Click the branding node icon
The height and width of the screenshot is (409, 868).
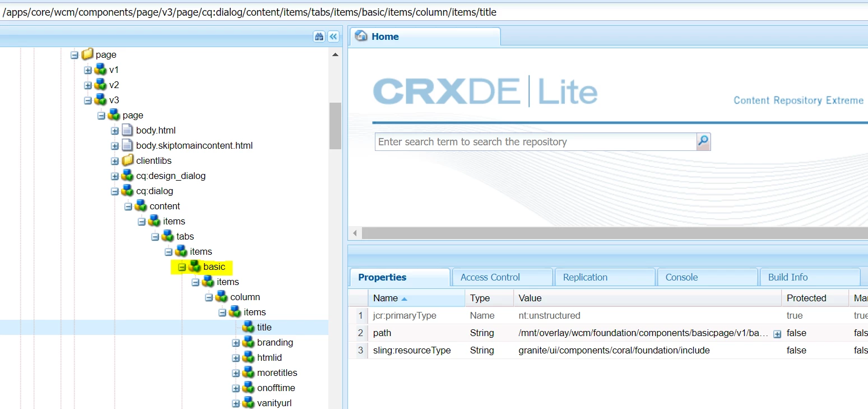(x=248, y=342)
